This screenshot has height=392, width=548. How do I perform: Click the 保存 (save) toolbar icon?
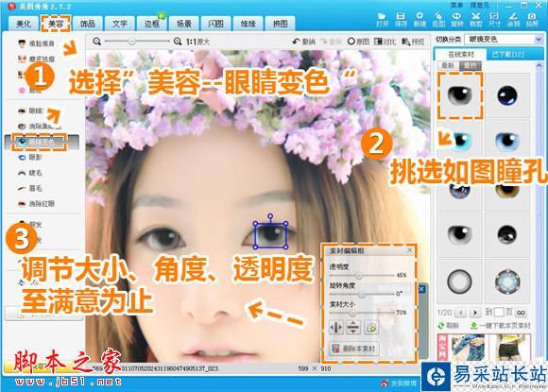(401, 20)
